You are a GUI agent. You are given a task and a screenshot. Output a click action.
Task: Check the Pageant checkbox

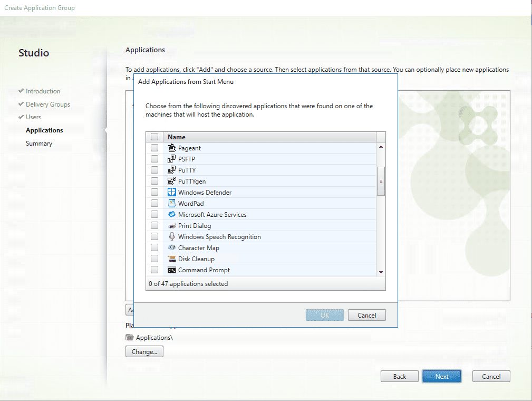tap(154, 148)
